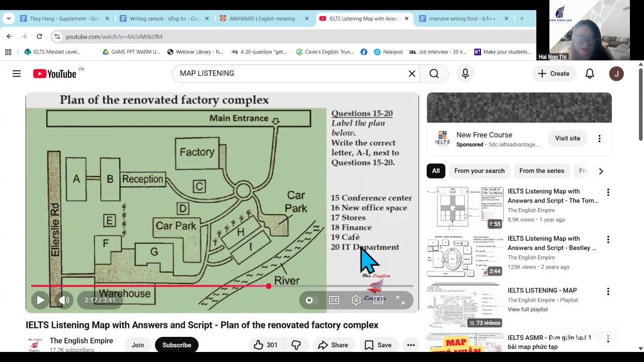The height and width of the screenshot is (362, 644).
Task: Share this video
Action: pos(333,345)
